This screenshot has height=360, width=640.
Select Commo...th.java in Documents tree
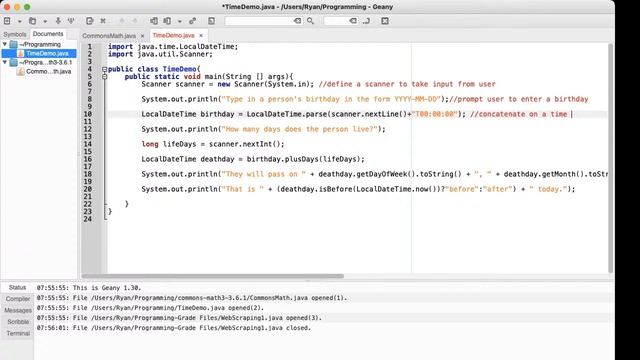[48, 71]
